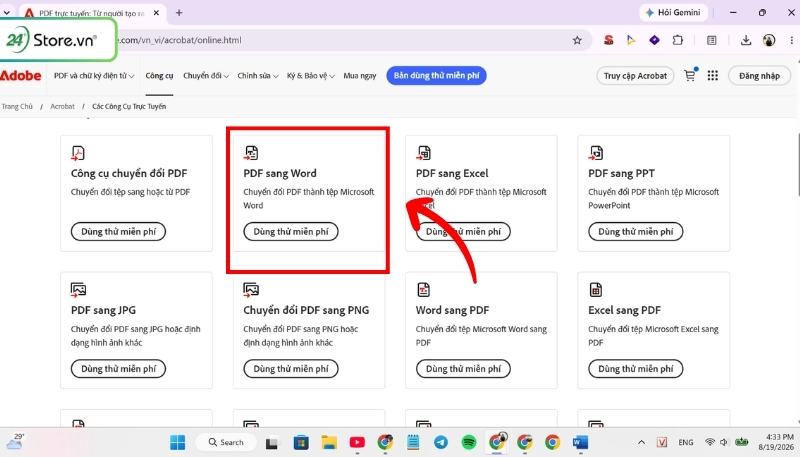This screenshot has height=457, width=800.
Task: Click the Adobe logo
Action: tap(20, 75)
